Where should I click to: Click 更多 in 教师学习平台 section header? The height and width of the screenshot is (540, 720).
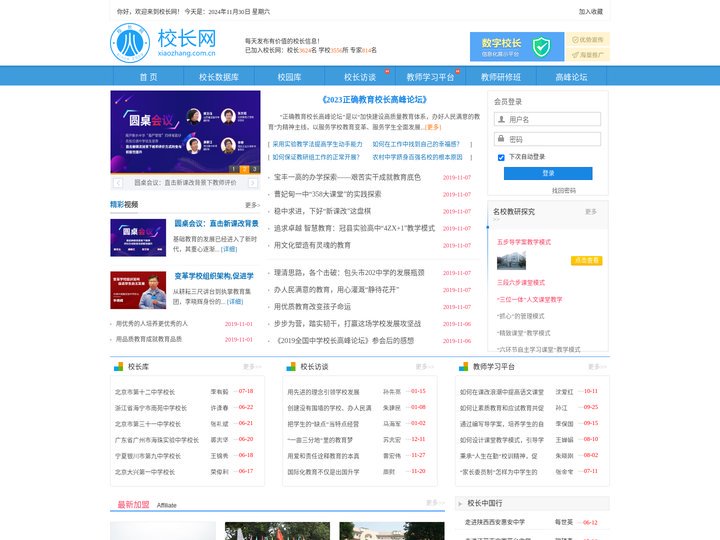pyautogui.click(x=597, y=367)
